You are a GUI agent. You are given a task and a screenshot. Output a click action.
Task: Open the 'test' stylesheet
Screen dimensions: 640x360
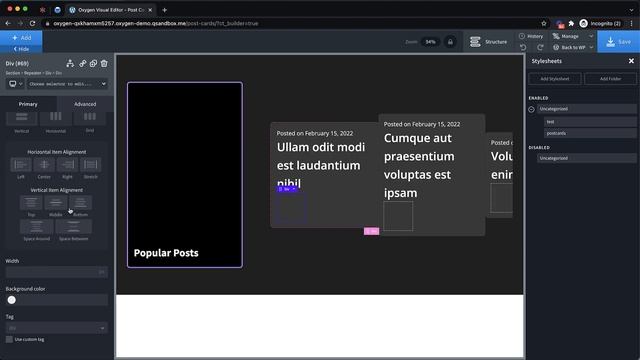tap(590, 122)
